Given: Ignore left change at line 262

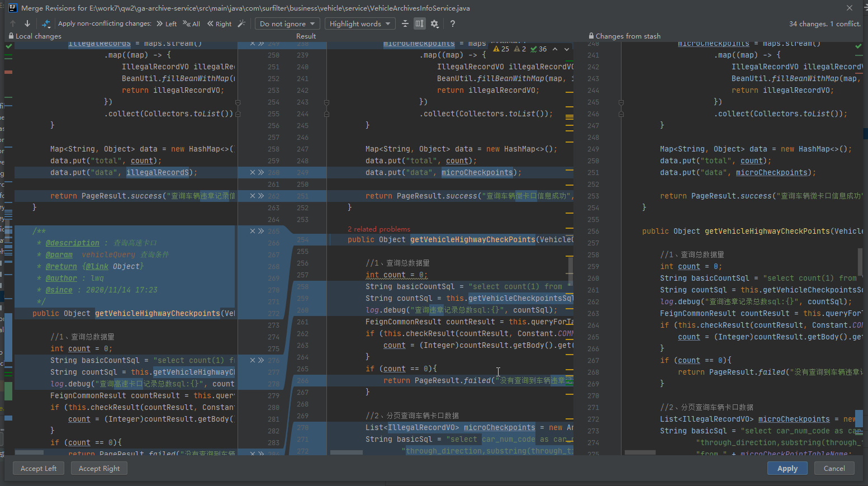Looking at the screenshot, I should click(253, 196).
